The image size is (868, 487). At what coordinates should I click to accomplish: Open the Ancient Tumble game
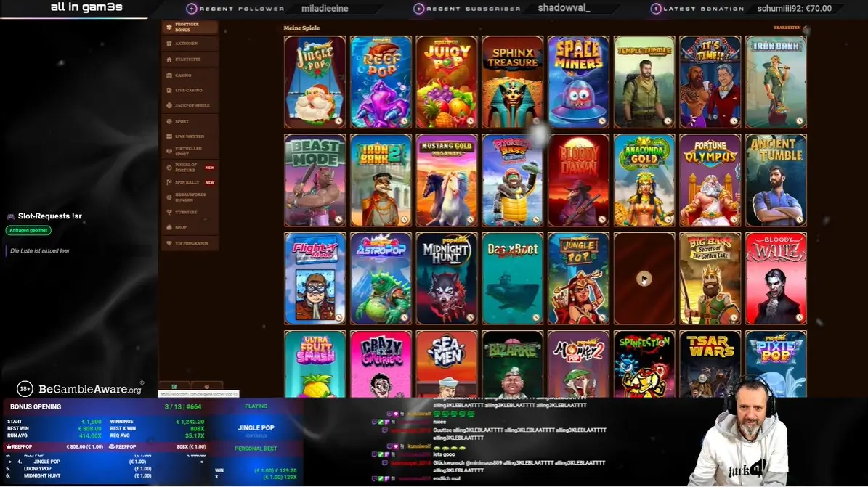point(776,181)
